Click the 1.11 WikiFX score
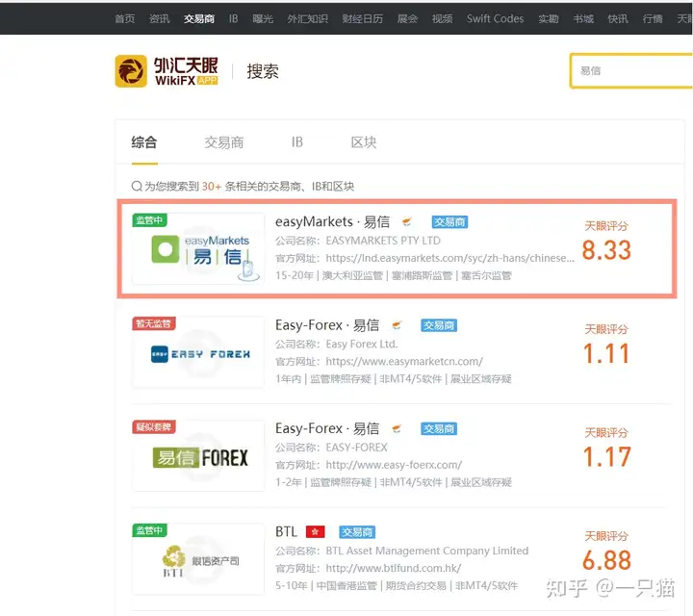This screenshot has height=616, width=693. pyautogui.click(x=606, y=353)
